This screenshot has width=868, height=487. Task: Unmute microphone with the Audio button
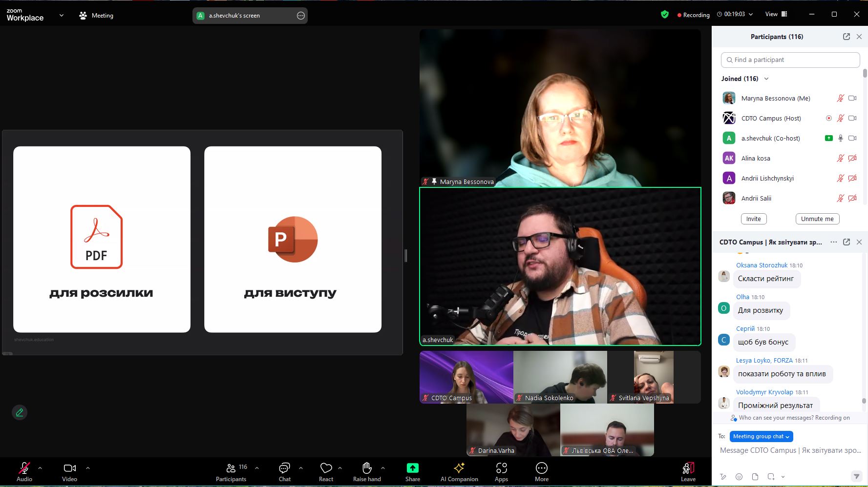(24, 468)
